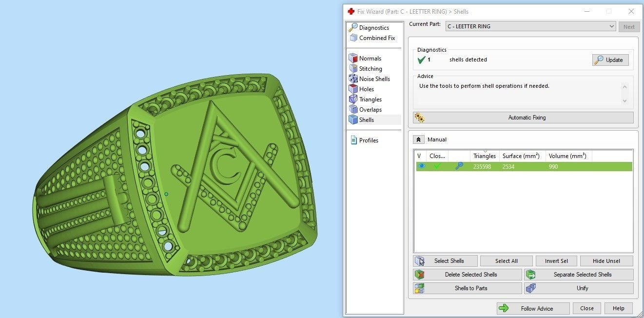
Task: Open the Noise Shells step
Action: tap(374, 79)
